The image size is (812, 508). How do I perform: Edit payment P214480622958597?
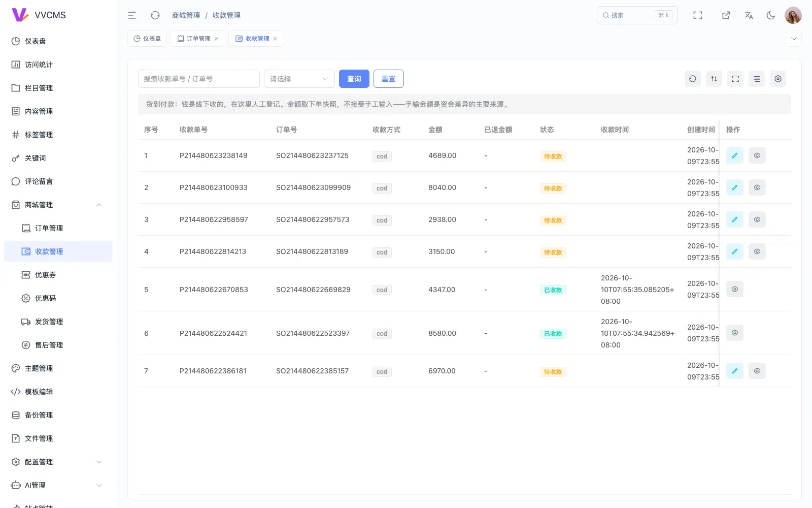point(735,219)
